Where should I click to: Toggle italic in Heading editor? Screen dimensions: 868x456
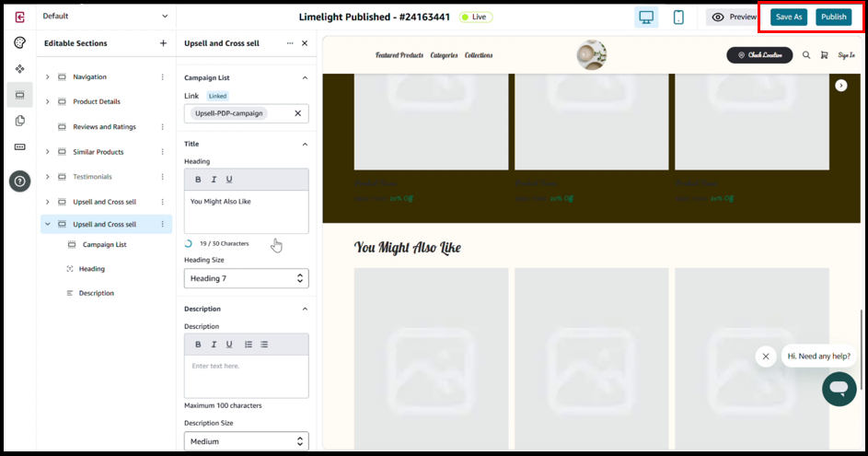click(214, 180)
